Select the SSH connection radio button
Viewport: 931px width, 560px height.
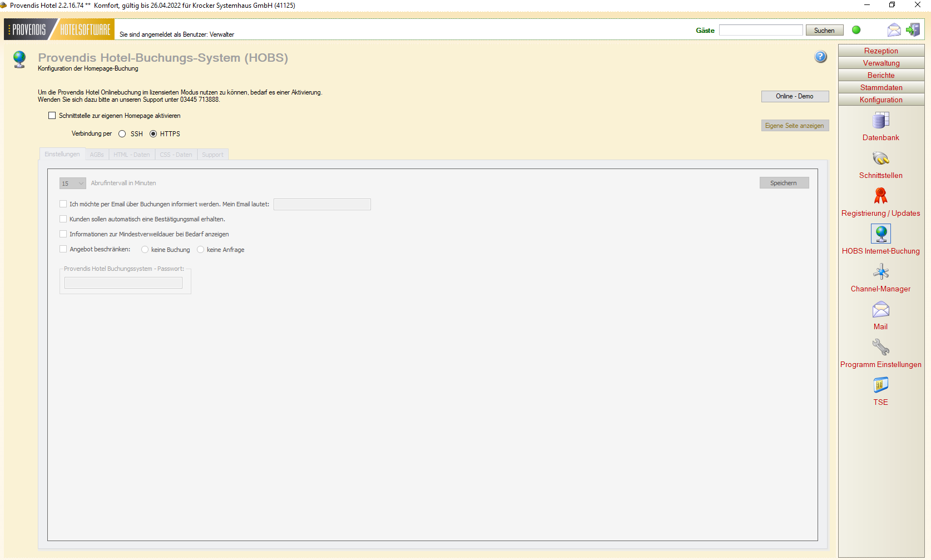[x=122, y=134]
